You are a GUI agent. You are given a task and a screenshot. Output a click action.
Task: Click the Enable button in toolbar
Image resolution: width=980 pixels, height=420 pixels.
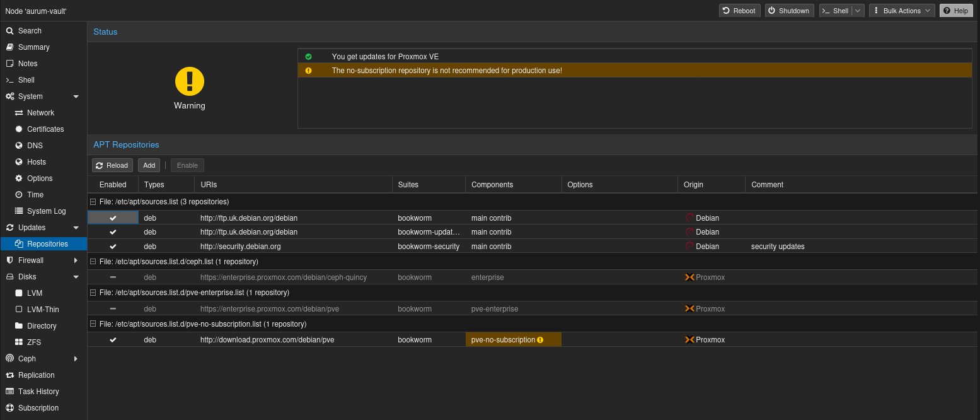(187, 165)
